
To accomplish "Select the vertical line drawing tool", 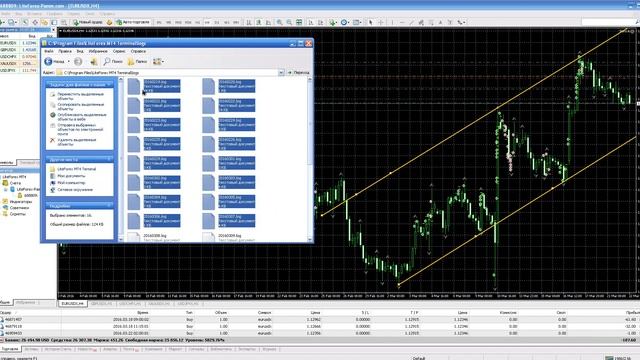I will point(392,22).
